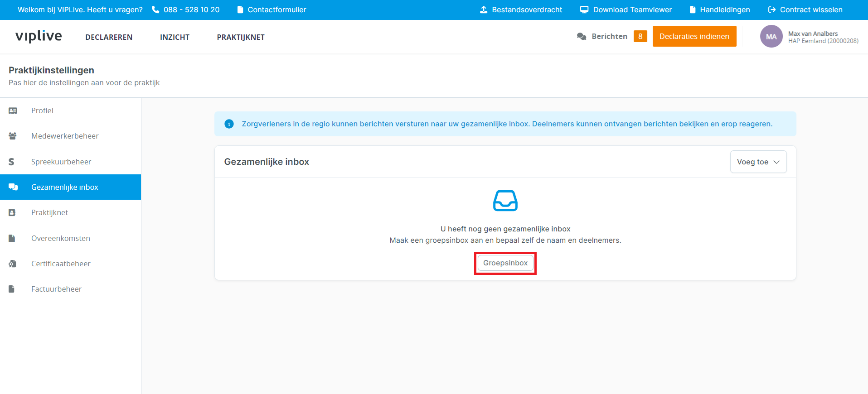Image resolution: width=868 pixels, height=394 pixels.
Task: Click the Overeenkomsten document icon
Action: tap(12, 238)
